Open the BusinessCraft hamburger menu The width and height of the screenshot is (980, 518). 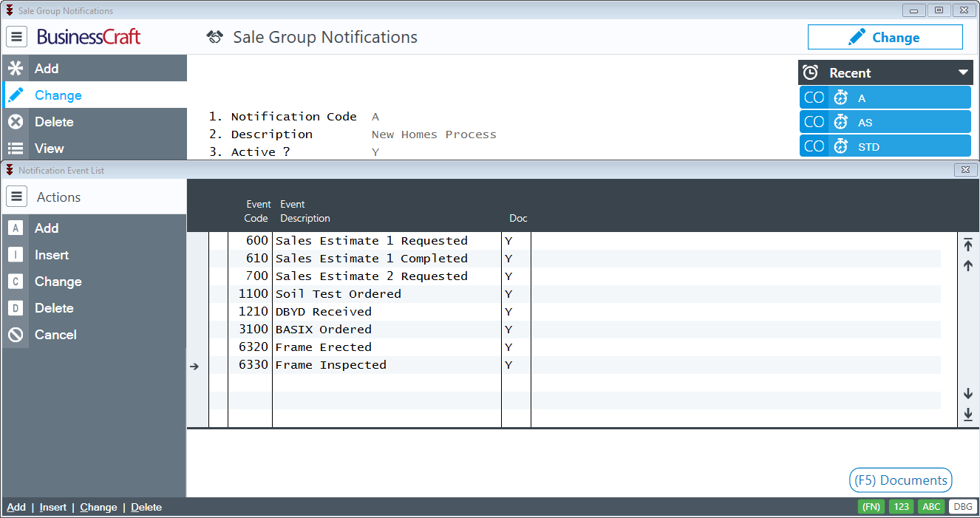coord(17,37)
